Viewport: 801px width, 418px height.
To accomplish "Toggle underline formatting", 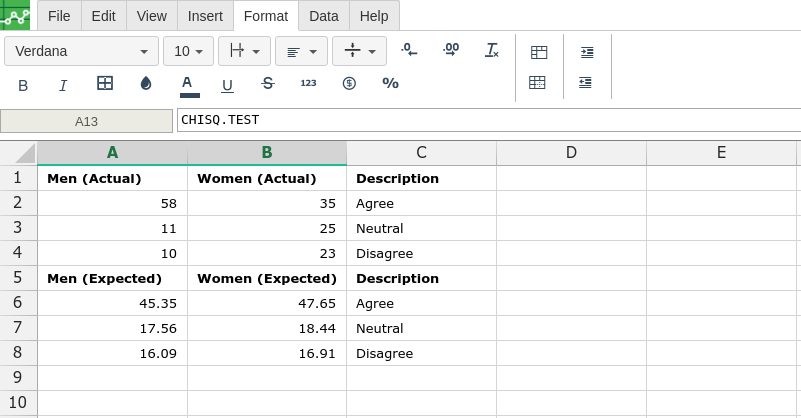I will 227,85.
